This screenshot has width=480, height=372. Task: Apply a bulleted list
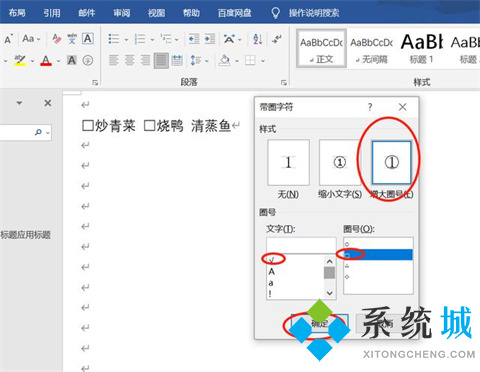(114, 39)
